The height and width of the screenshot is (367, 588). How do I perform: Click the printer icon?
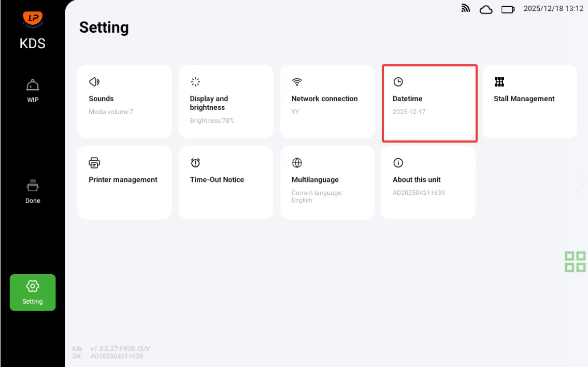click(94, 163)
